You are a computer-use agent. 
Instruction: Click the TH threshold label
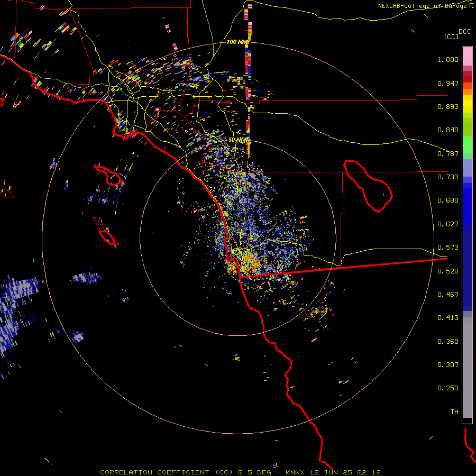pyautogui.click(x=454, y=412)
